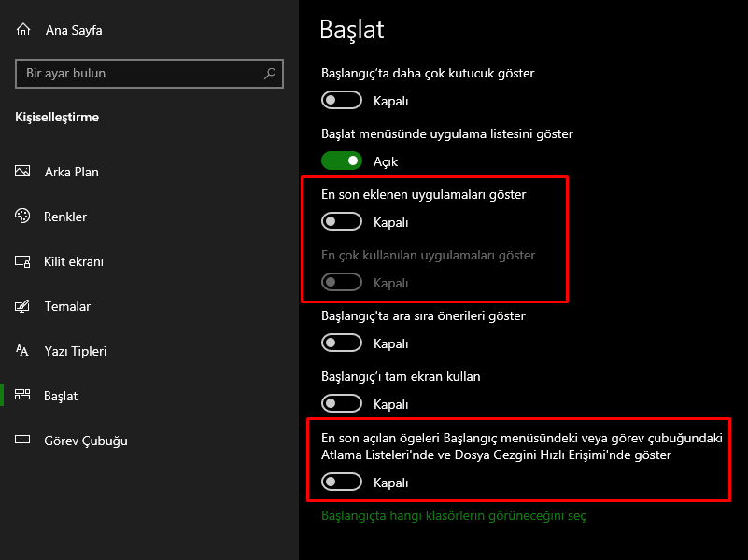Click the Renkler palette icon
The height and width of the screenshot is (560, 748).
coord(23,217)
